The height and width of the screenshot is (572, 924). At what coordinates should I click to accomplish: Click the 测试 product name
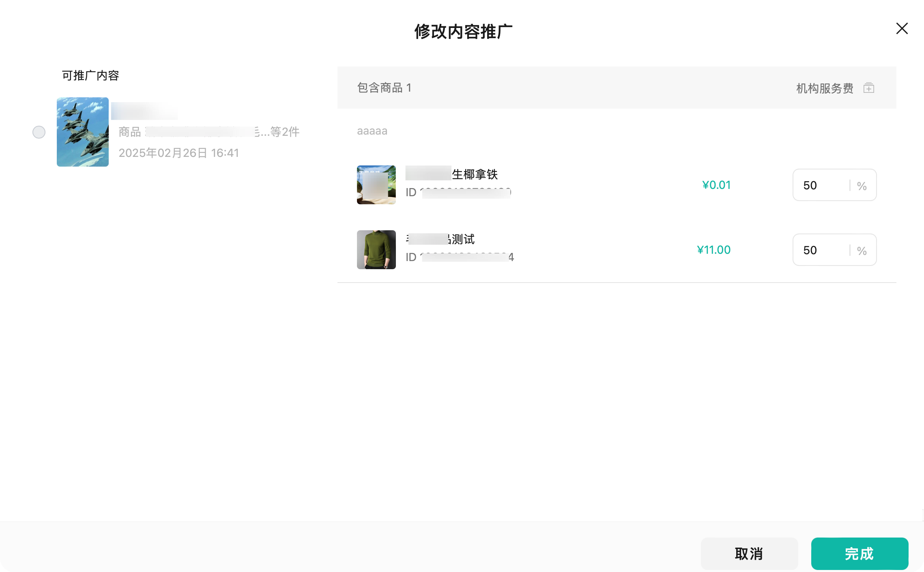tap(462, 239)
